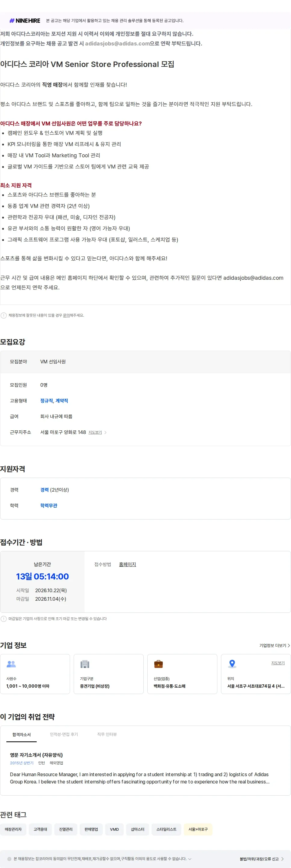Click the 서울>마포구 location tag
The height and width of the screenshot is (868, 291).
(198, 829)
